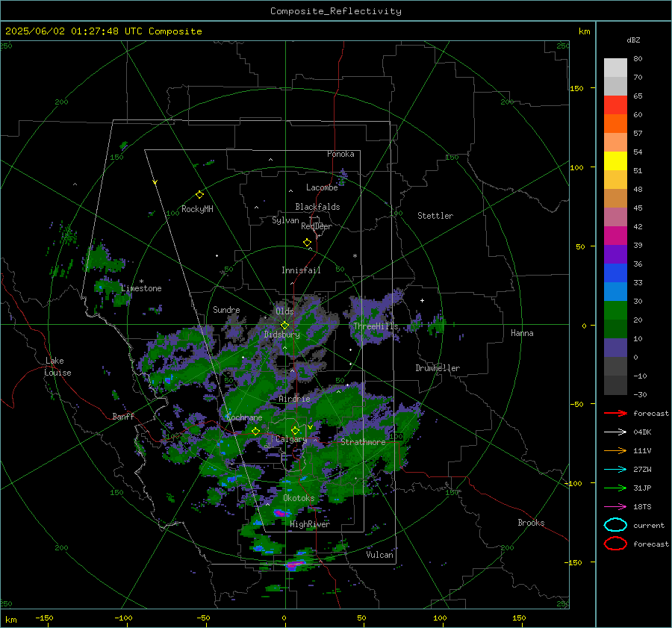Click the Ponoka map label
The height and width of the screenshot is (628, 672).
click(x=340, y=154)
